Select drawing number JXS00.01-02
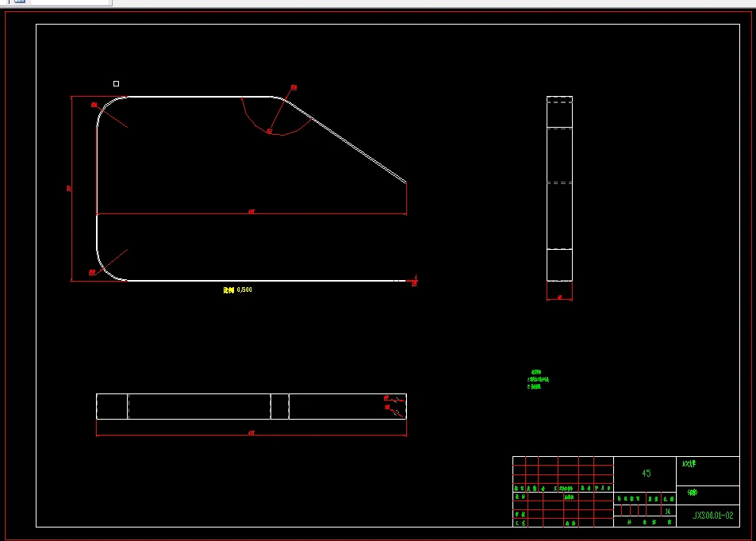Image resolution: width=756 pixels, height=541 pixels. pyautogui.click(x=712, y=516)
